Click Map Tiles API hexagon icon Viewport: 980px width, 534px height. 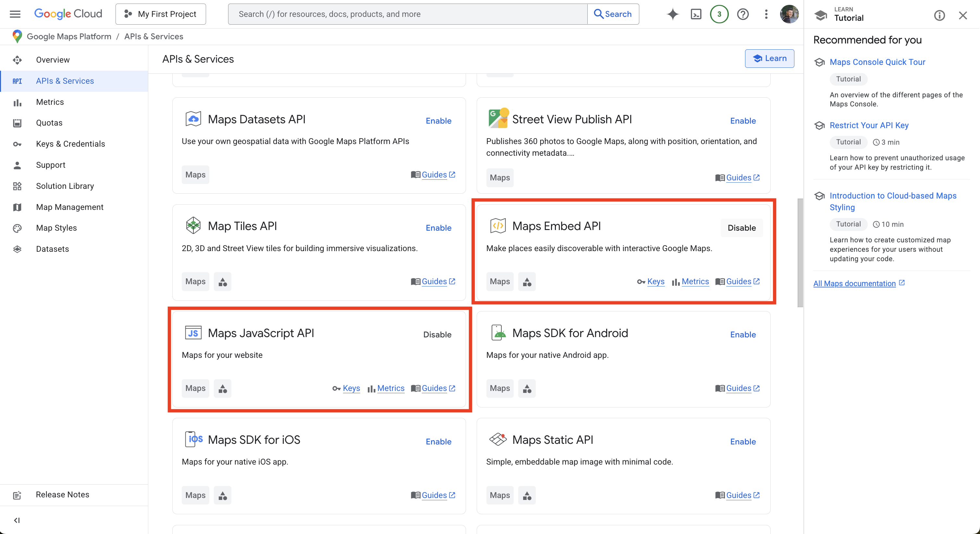click(193, 225)
